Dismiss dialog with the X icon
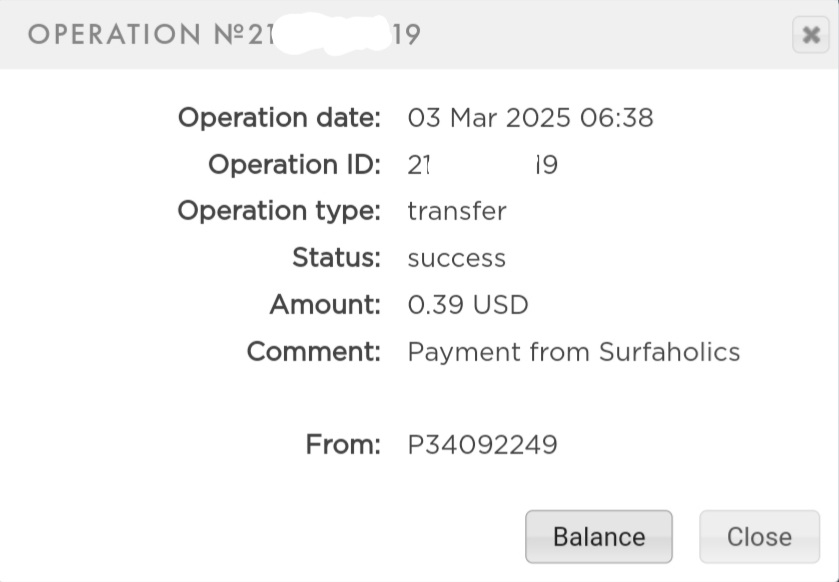 tap(811, 35)
